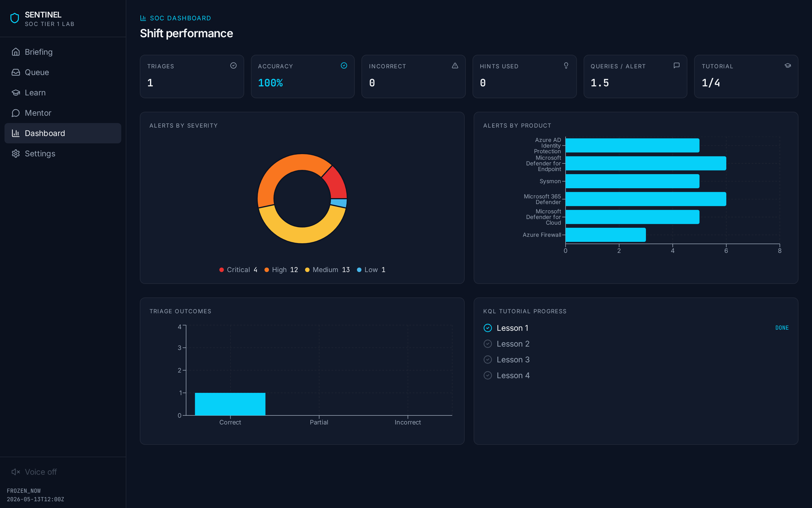Click the lightbulb icon on Hints Used card
Screen dimensions: 812x508
(566, 65)
